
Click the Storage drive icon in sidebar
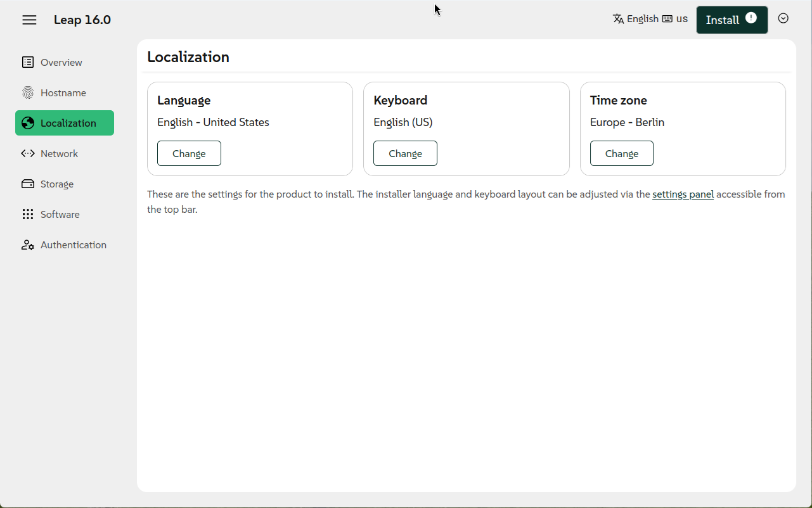[27, 184]
